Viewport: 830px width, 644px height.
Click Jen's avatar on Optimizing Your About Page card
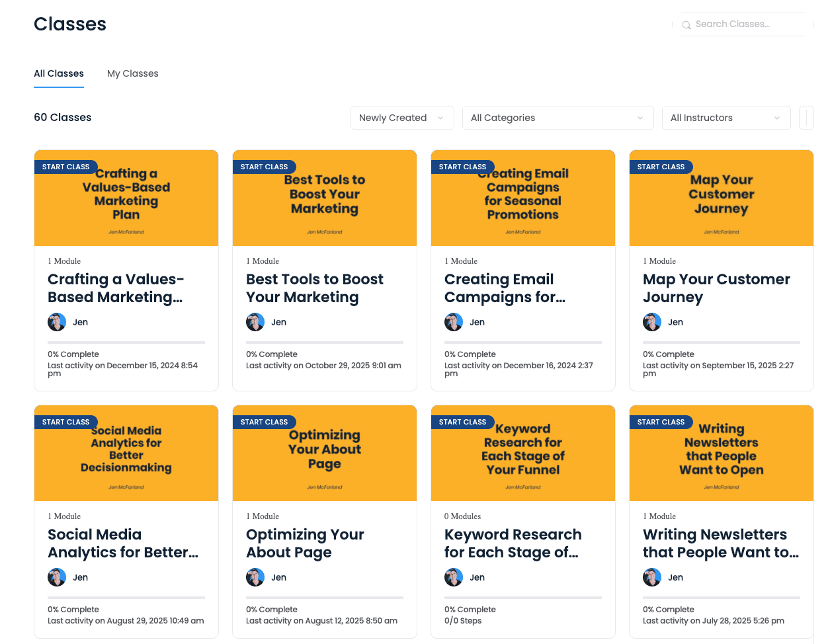255,577
